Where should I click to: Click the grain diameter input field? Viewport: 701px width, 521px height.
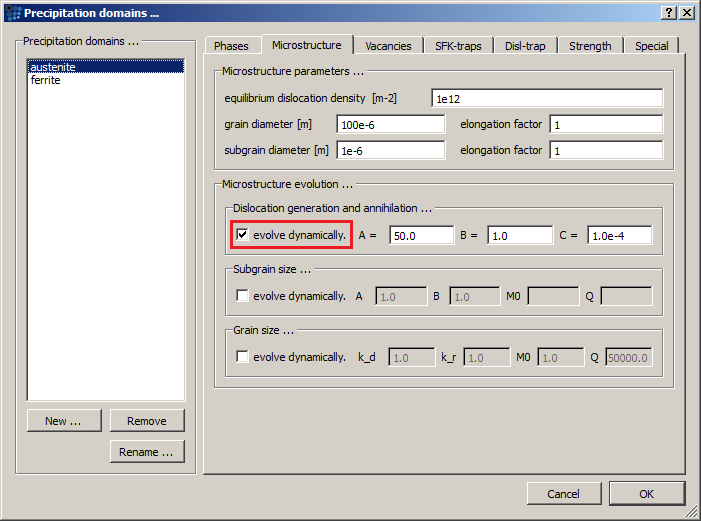coord(391,124)
